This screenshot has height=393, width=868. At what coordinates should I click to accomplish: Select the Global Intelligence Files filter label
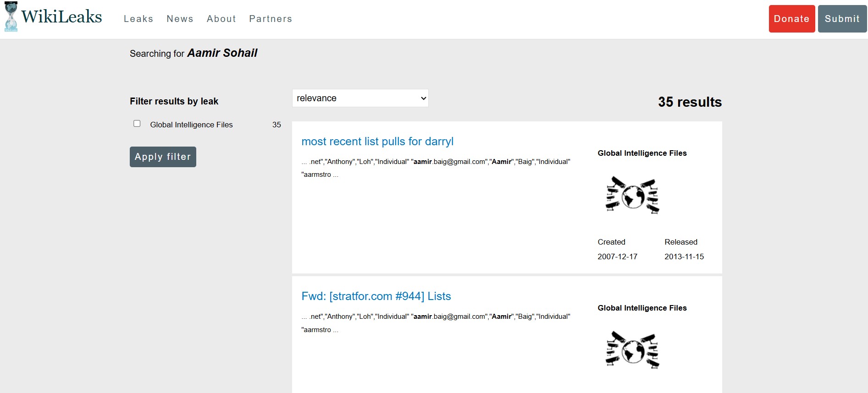pos(191,125)
